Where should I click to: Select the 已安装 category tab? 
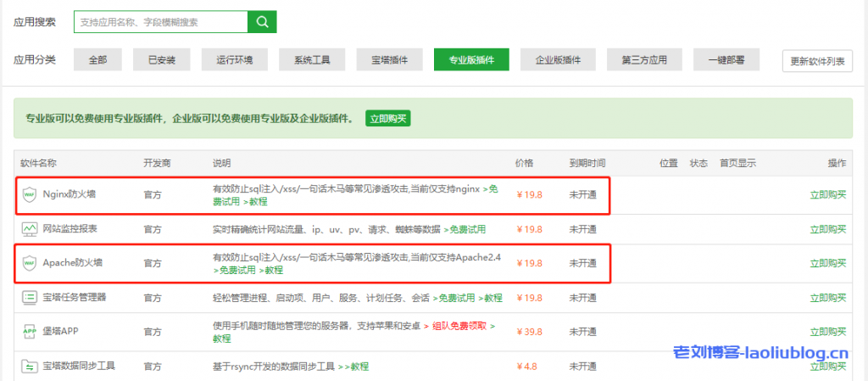[162, 59]
